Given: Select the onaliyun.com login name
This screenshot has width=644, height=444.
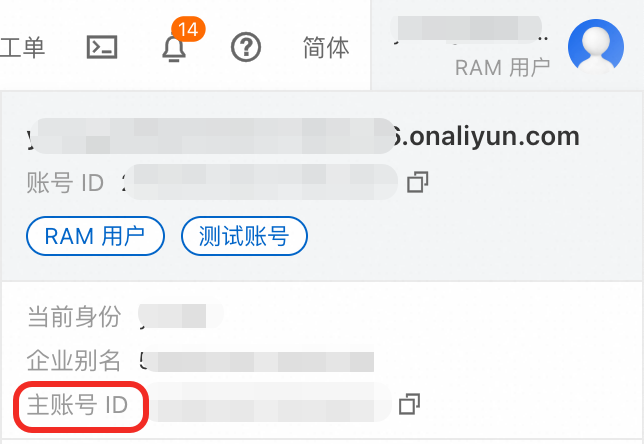Looking at the screenshot, I should point(303,136).
